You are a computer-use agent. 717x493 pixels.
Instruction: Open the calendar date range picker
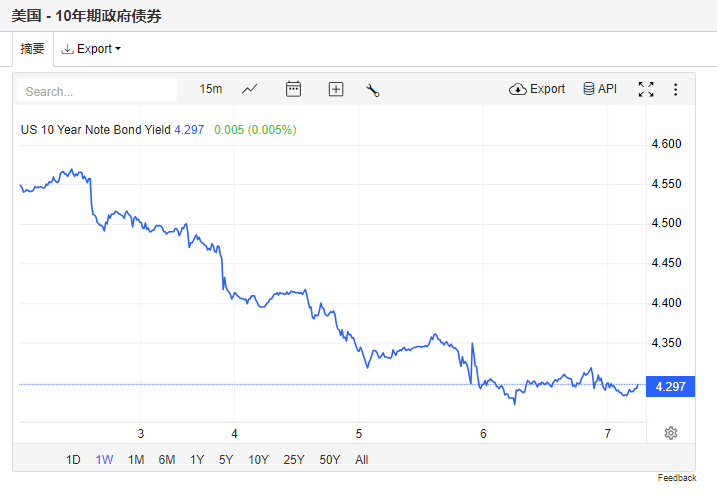pyautogui.click(x=293, y=89)
